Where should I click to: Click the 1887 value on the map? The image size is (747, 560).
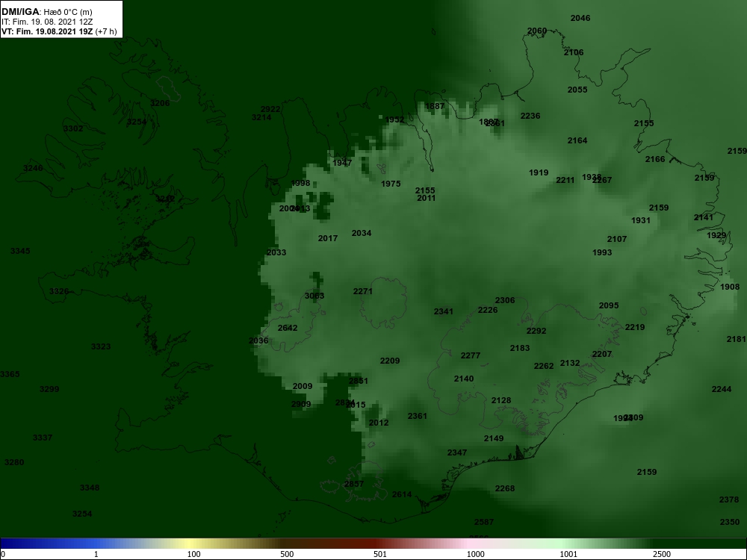pos(435,106)
